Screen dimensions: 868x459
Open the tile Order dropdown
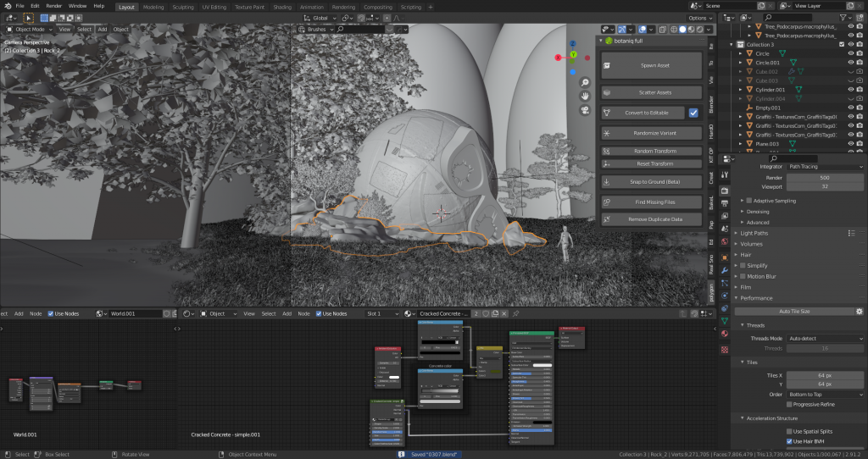(x=825, y=395)
